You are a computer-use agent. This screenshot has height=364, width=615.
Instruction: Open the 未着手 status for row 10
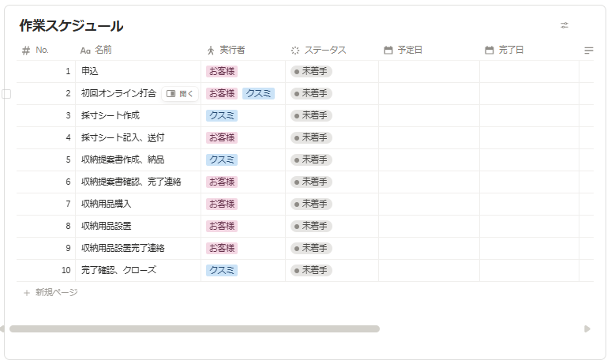pos(312,270)
